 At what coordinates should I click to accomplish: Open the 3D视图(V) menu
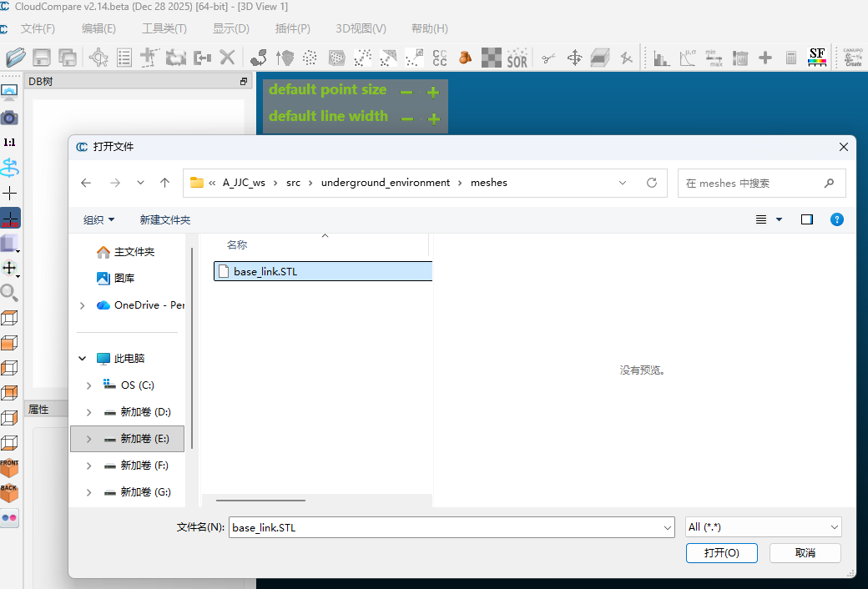point(361,28)
